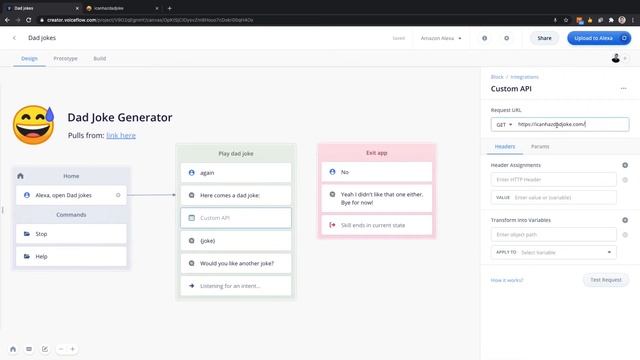640x360 pixels.
Task: Switch to the Design tab
Action: pyautogui.click(x=29, y=58)
